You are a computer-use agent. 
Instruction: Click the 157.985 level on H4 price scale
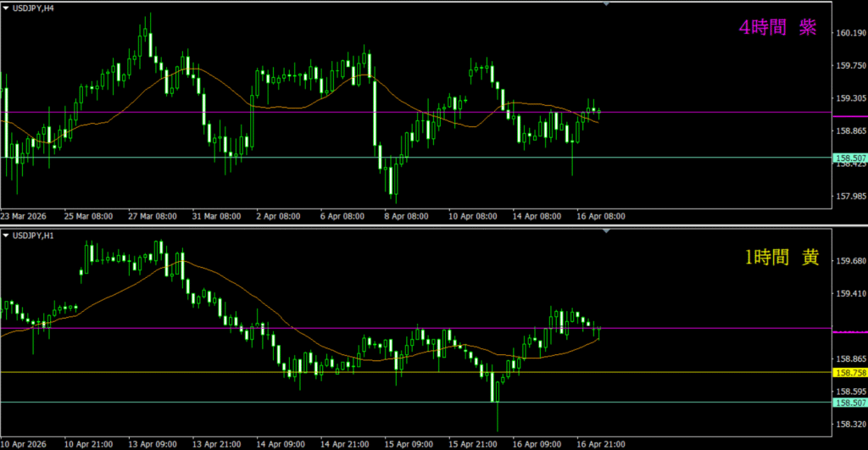849,197
